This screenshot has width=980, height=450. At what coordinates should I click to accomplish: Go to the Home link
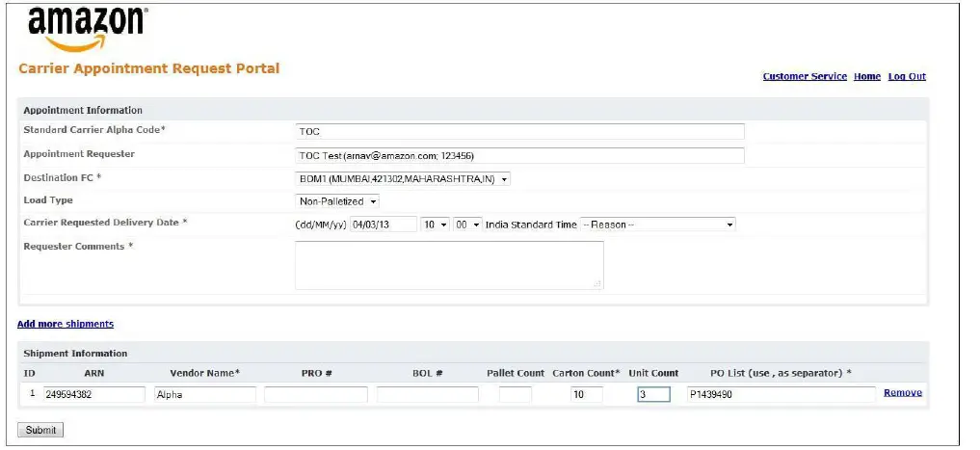pyautogui.click(x=867, y=76)
